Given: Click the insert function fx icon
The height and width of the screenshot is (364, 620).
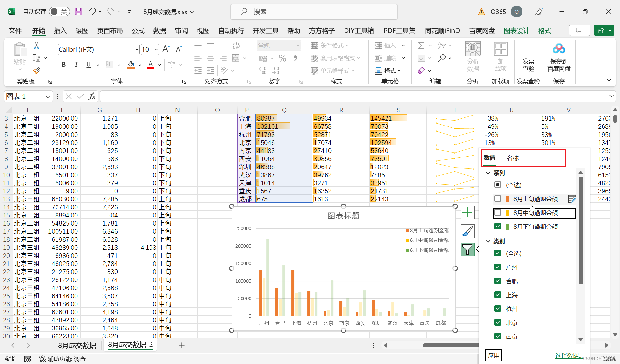Looking at the screenshot, I should pyautogui.click(x=92, y=96).
